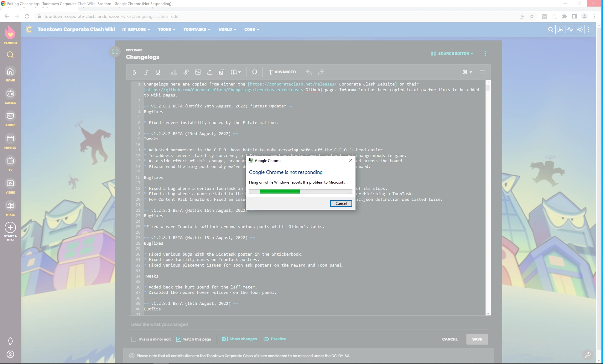Apply italic formatting
Viewport: 603px width, 364px height.
(146, 72)
